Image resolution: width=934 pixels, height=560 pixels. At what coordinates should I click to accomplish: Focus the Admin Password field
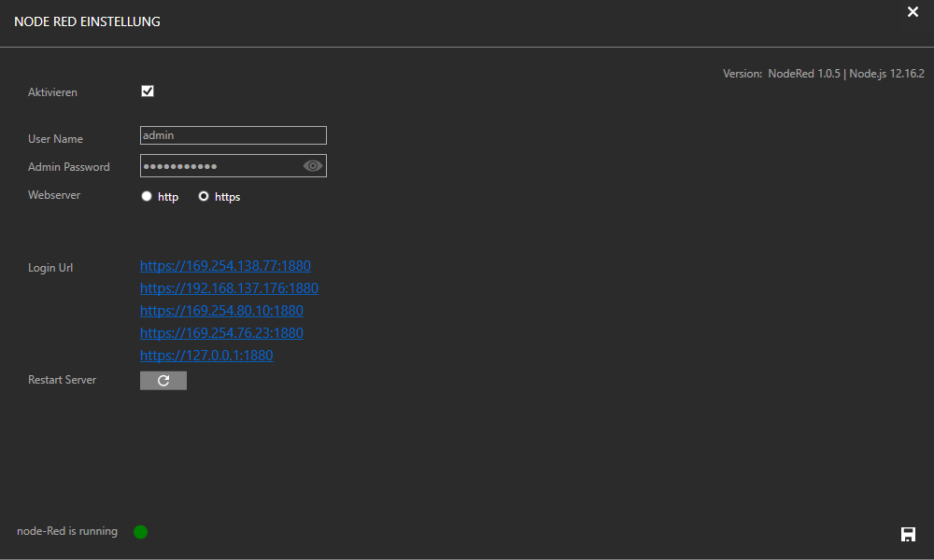219,166
